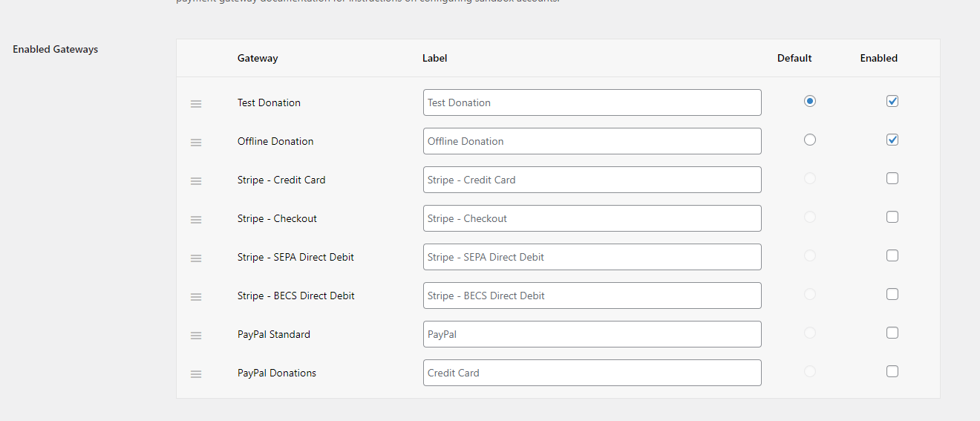Screen dimensions: 980x421
Task: Click the PayPal Donations reorder handle
Action: (x=196, y=374)
